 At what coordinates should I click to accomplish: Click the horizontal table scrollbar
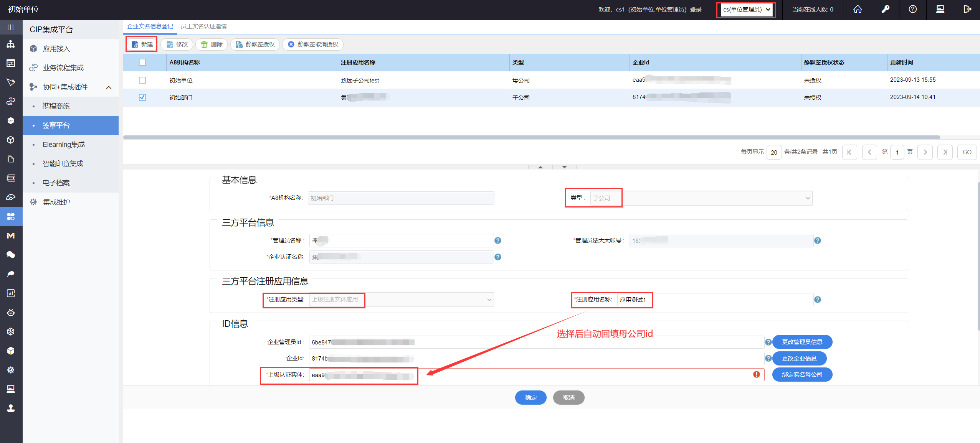tap(531, 137)
